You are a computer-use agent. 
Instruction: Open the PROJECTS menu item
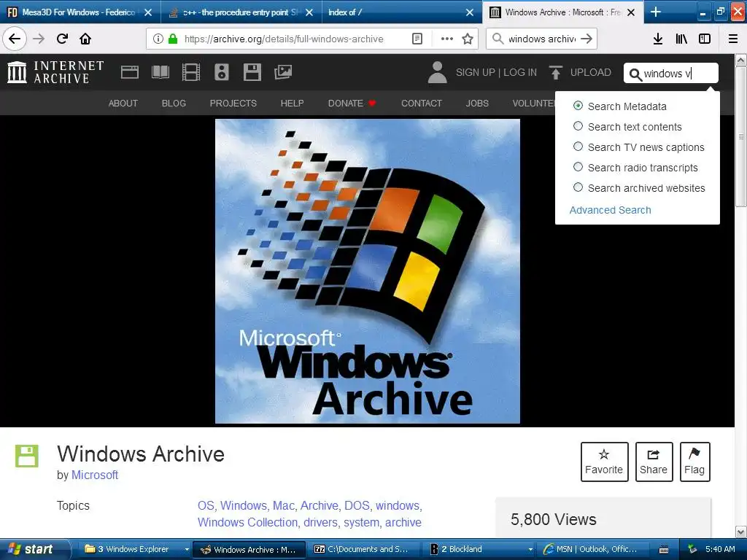point(233,104)
